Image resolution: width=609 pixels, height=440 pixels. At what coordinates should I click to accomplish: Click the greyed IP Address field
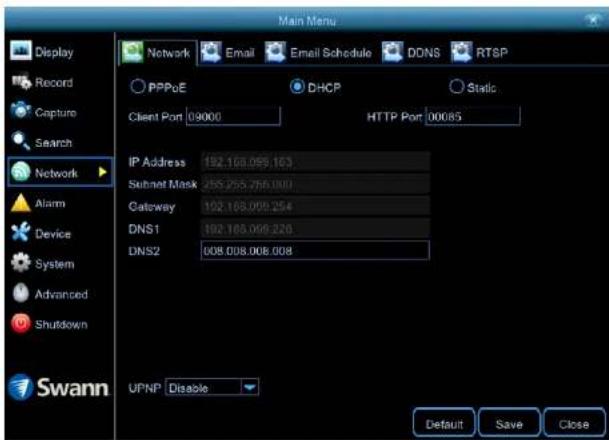[315, 162]
